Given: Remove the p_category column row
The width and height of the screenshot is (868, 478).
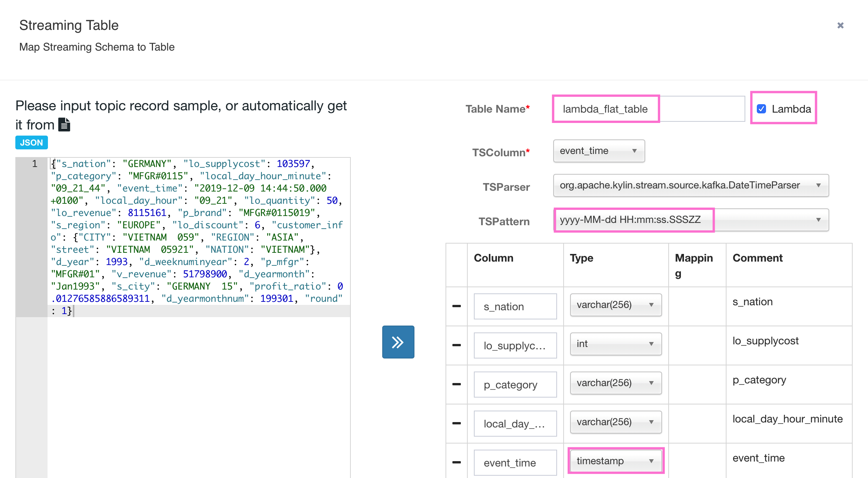Looking at the screenshot, I should [456, 384].
